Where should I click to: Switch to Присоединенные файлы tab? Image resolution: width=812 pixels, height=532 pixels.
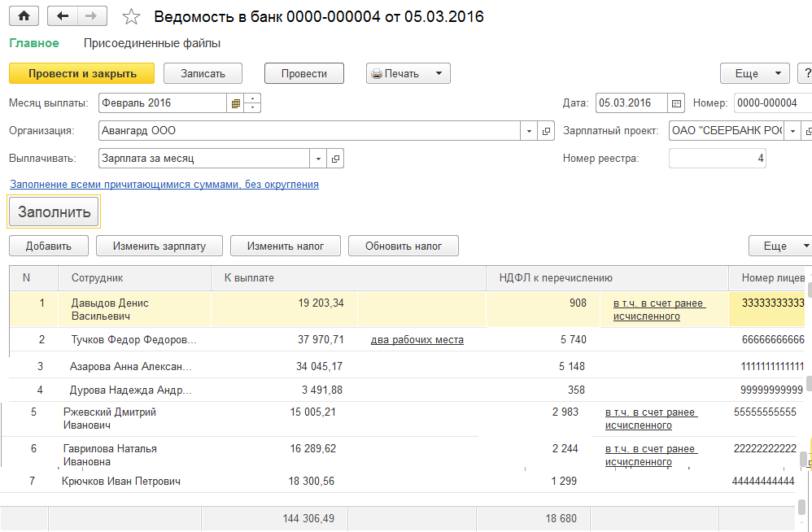click(152, 43)
